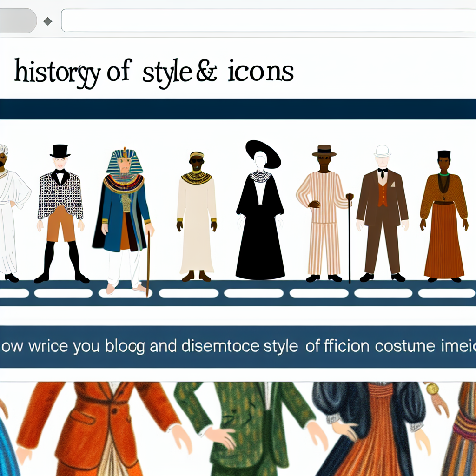The width and height of the screenshot is (476, 476).
Task: Select the Egyptian pharaoh figure
Action: 123,222
